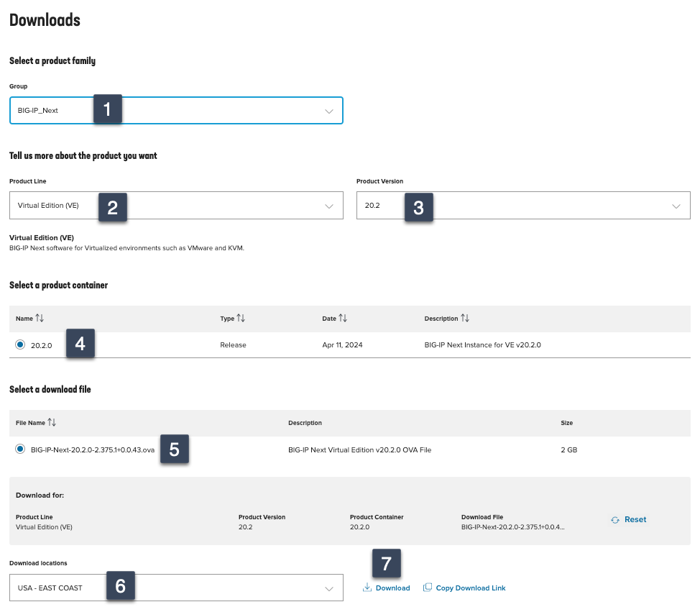Screen dimensions: 700x607
Task: Expand the Product Line dropdown chevron
Action: click(329, 206)
